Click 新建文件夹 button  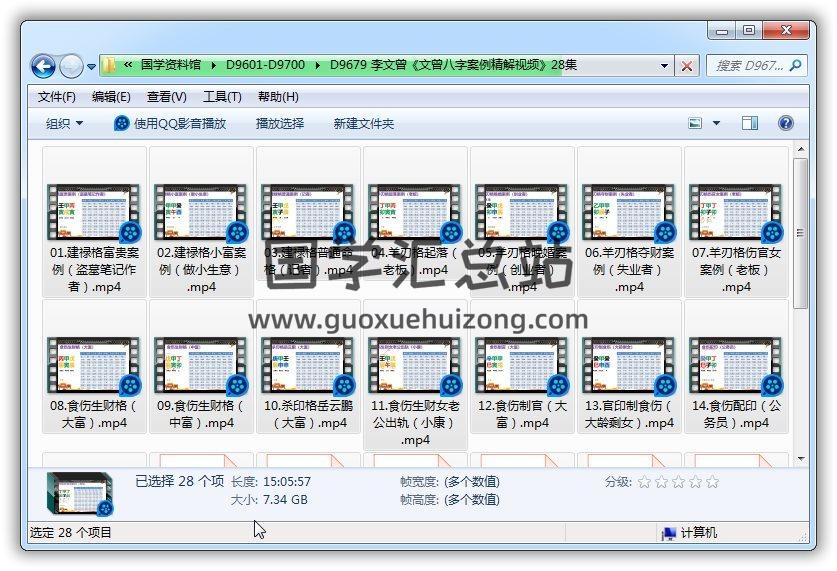pos(364,124)
